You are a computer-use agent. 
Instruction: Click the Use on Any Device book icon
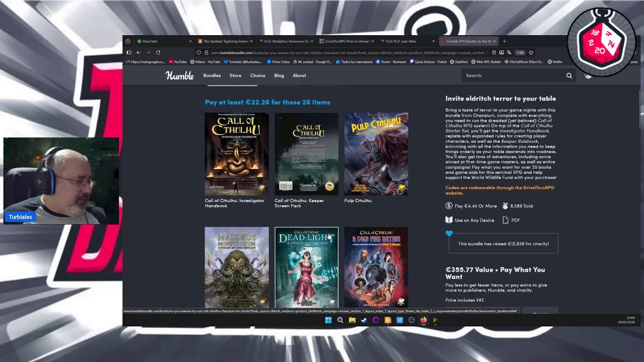(449, 220)
